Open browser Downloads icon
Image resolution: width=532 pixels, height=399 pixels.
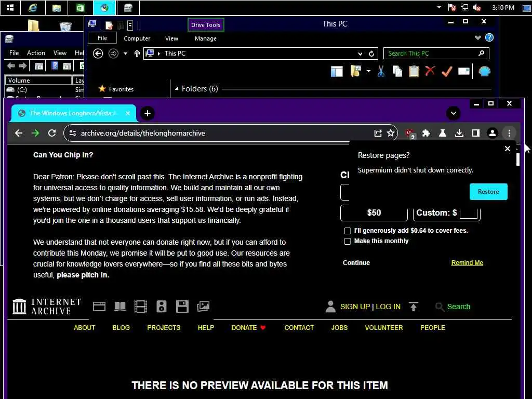(x=459, y=133)
